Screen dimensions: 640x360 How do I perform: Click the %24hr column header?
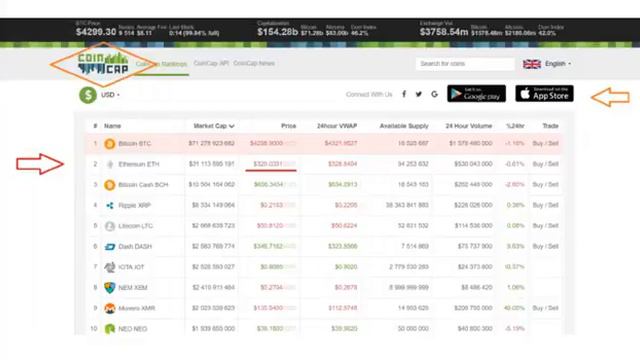pyautogui.click(x=515, y=126)
